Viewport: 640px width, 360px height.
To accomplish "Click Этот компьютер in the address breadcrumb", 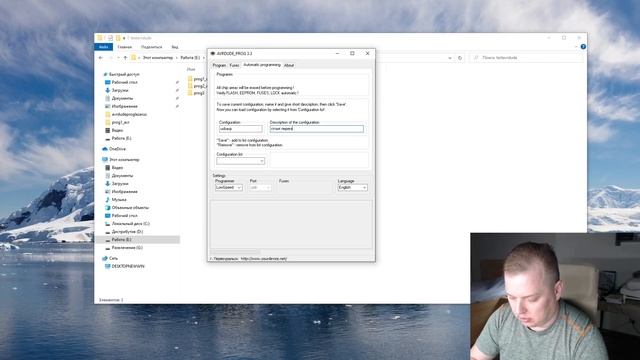I will [x=158, y=58].
